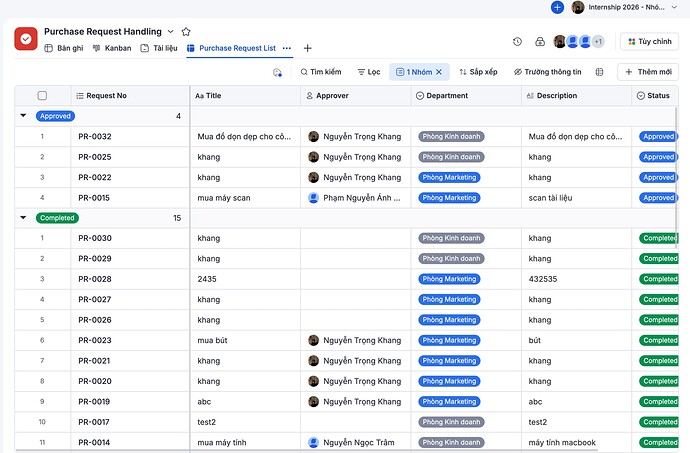The width and height of the screenshot is (690, 453).
Task: Click the Phòng Kinh doanh tag in PR-0032 row
Action: point(451,136)
